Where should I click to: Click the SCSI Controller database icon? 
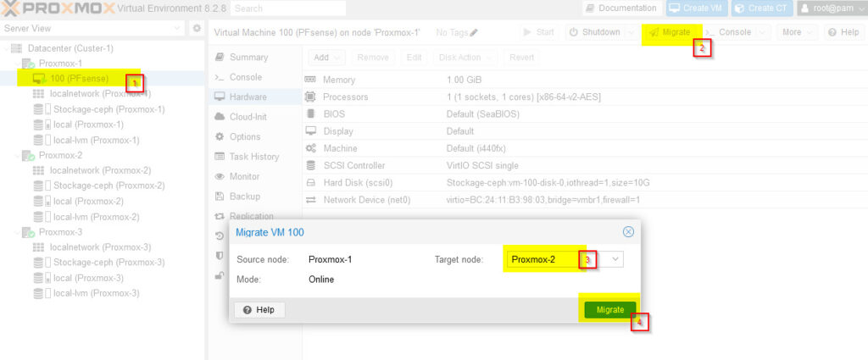310,165
